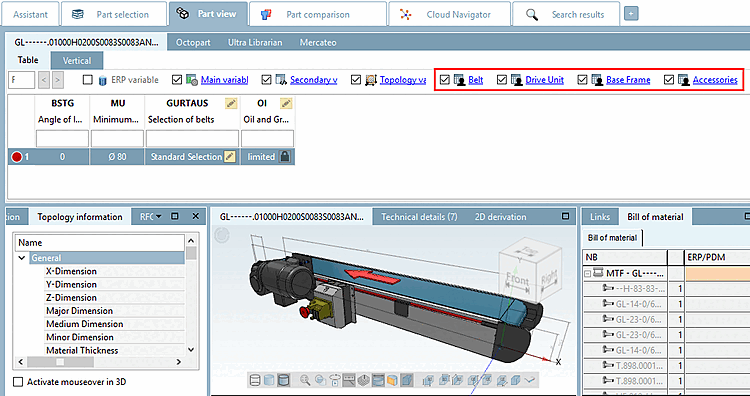750x396 pixels.
Task: Toggle the measuring tool icon
Action: [349, 380]
